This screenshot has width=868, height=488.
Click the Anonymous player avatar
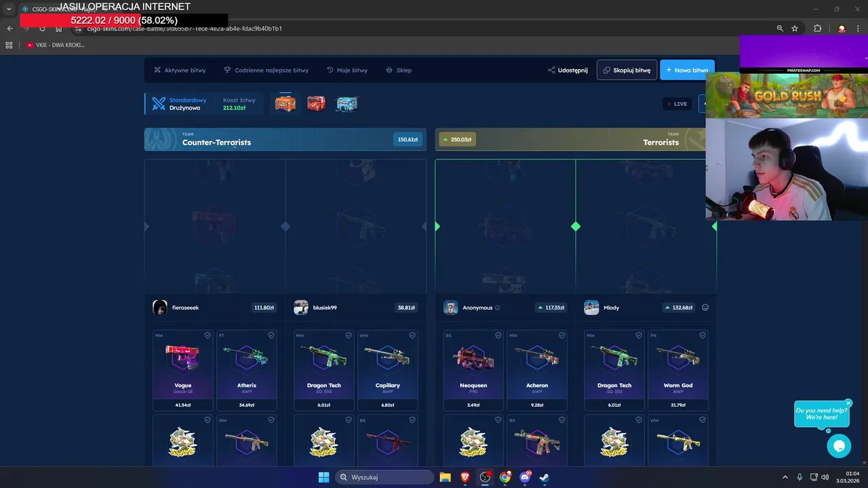pyautogui.click(x=451, y=308)
